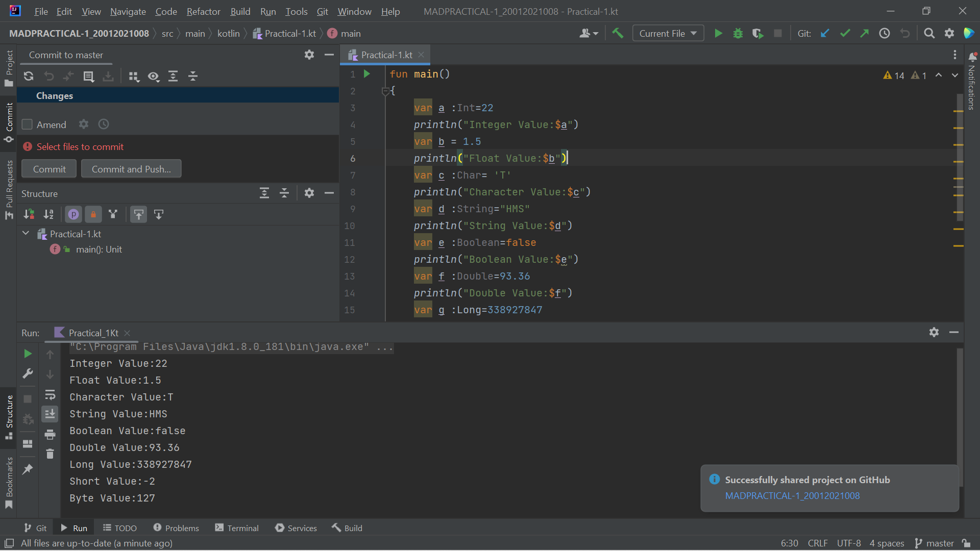Open MADPRACTICAL-1_20012021008 GitHub link
Screen dimensions: 980x551
(x=792, y=496)
